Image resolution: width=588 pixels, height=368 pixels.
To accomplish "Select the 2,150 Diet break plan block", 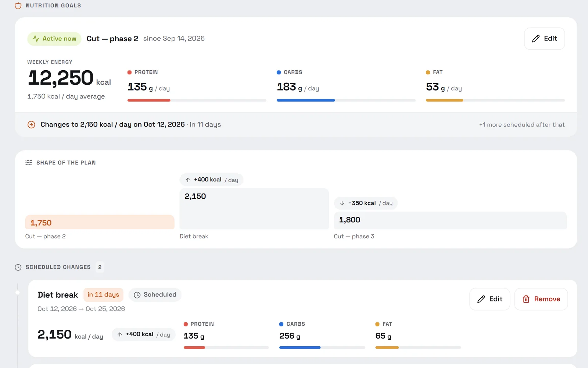I will (x=254, y=209).
